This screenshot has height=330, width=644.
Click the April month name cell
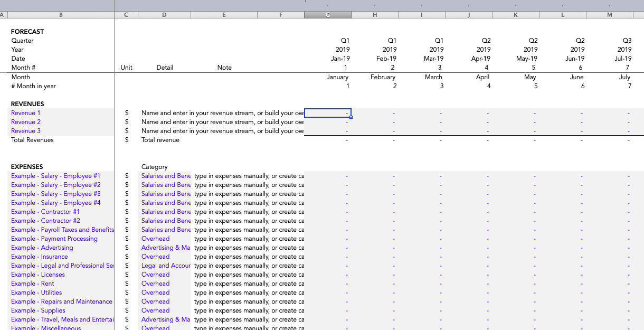pos(482,77)
